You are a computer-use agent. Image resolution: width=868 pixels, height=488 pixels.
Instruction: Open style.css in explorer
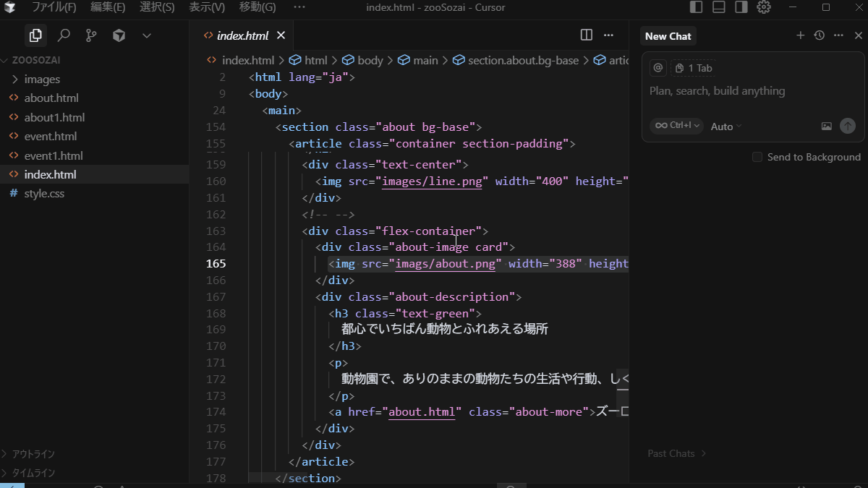(x=95, y=194)
